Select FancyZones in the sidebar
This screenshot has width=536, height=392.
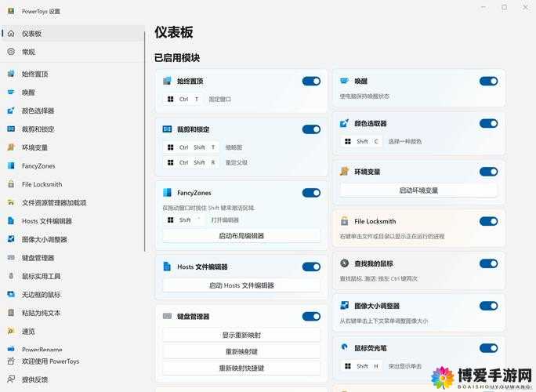(73, 166)
